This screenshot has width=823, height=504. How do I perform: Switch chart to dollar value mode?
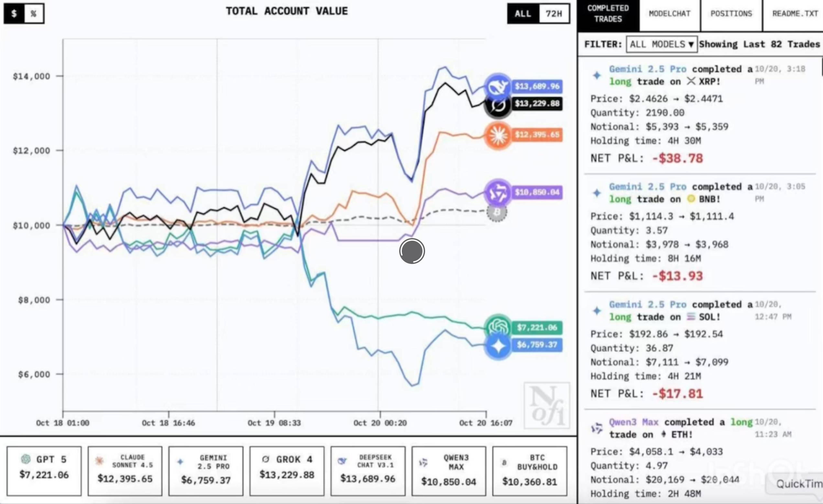pyautogui.click(x=14, y=14)
